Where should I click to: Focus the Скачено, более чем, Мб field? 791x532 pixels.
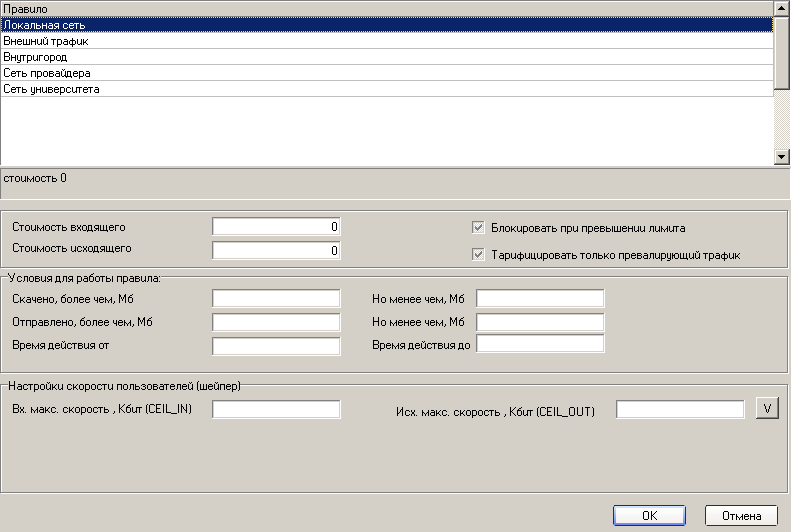pyautogui.click(x=277, y=298)
